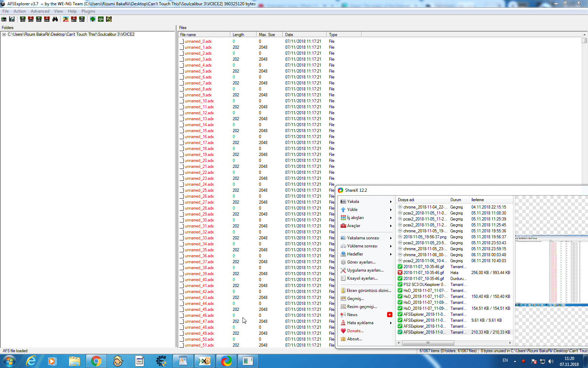Switch to HxD hex editor in taskbar
The width and height of the screenshot is (588, 368).
(205, 361)
